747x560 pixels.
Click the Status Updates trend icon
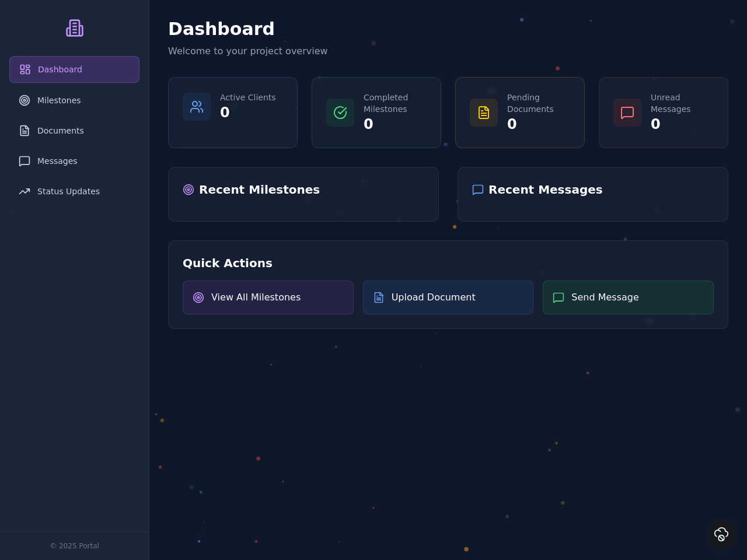point(25,191)
